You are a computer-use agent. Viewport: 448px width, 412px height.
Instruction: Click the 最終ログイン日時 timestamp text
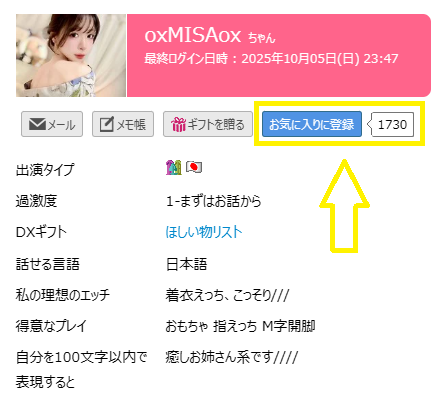click(x=271, y=59)
